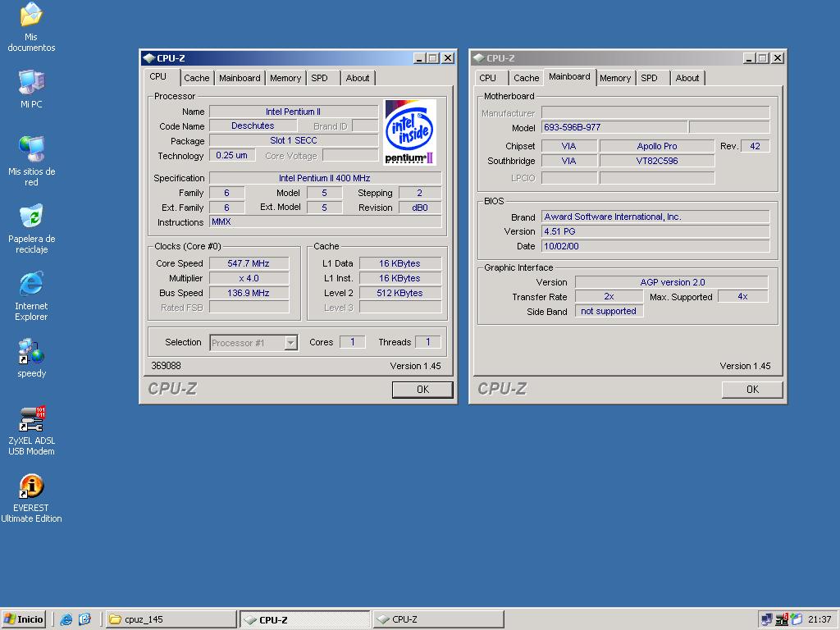Open the Inicio start menu
This screenshot has height=630, width=840.
click(x=24, y=619)
